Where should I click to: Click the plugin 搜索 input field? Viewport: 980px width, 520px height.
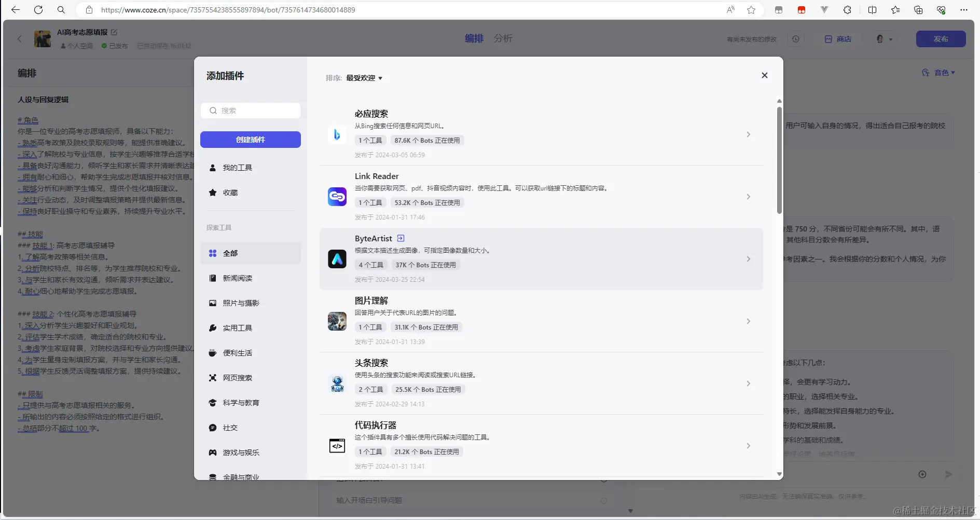click(251, 111)
